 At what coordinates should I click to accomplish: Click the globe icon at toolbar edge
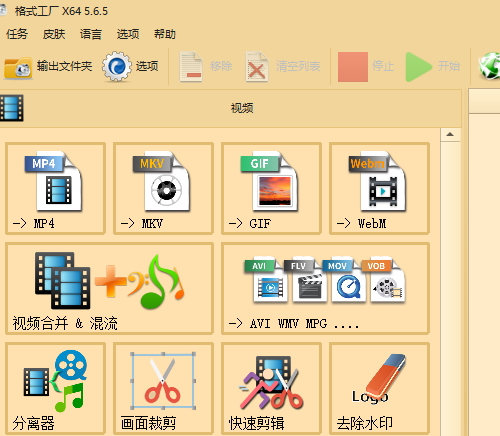[x=489, y=66]
